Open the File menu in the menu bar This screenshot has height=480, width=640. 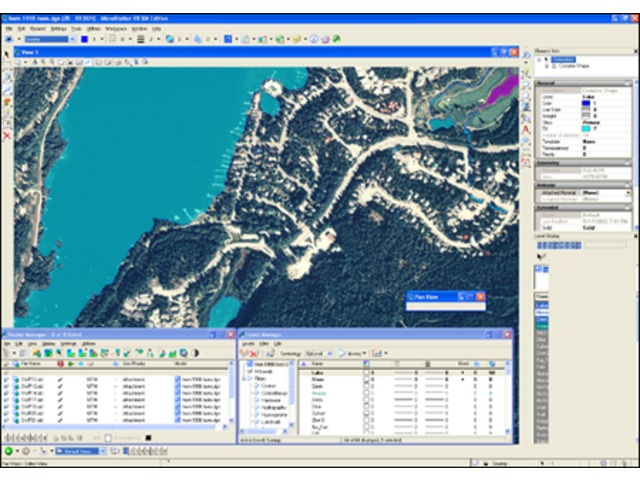(x=9, y=29)
